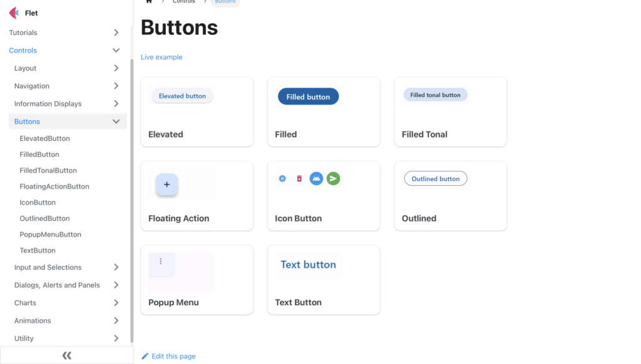The height and width of the screenshot is (364, 641).
Task: Open the Live example link
Action: (x=162, y=57)
